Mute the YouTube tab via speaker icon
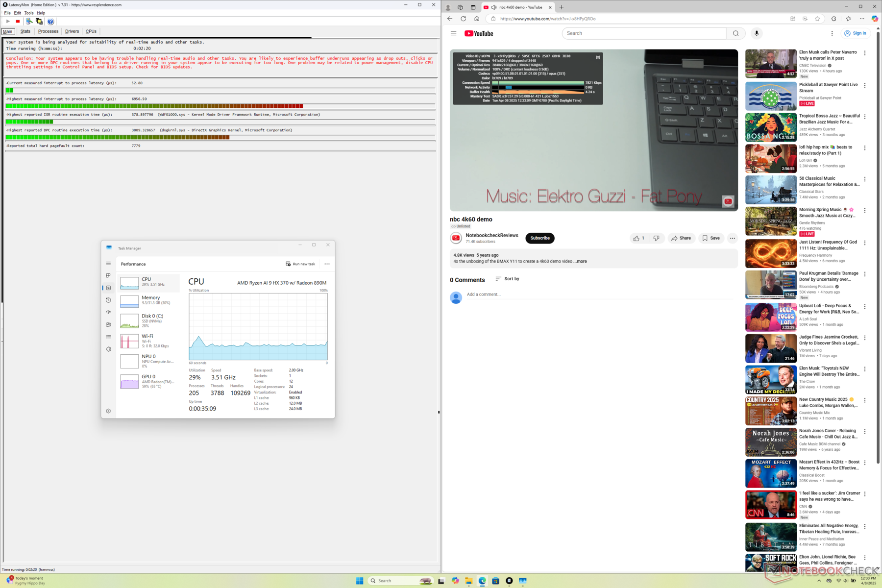The width and height of the screenshot is (882, 588). coord(494,7)
